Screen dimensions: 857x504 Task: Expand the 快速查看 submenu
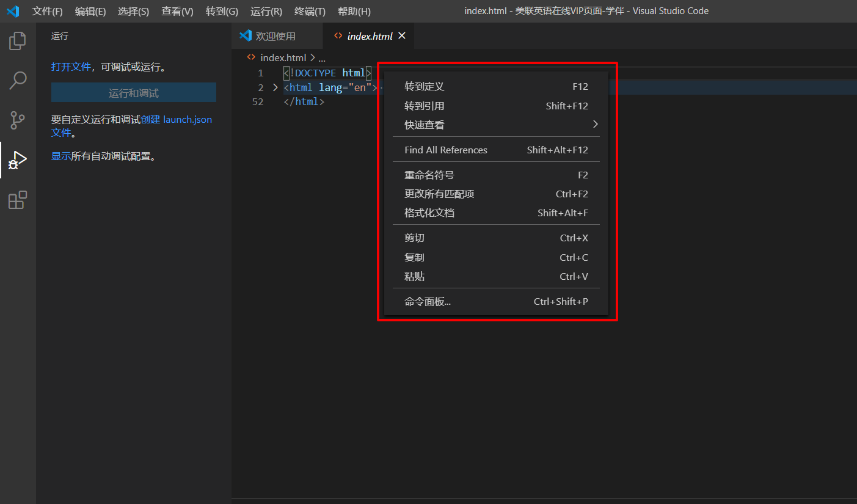pyautogui.click(x=496, y=125)
